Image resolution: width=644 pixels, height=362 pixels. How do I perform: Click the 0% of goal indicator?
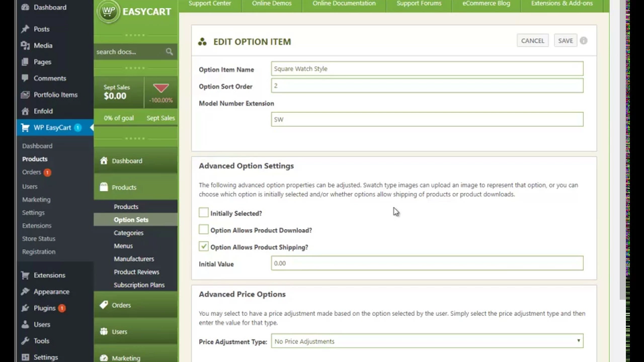(119, 118)
